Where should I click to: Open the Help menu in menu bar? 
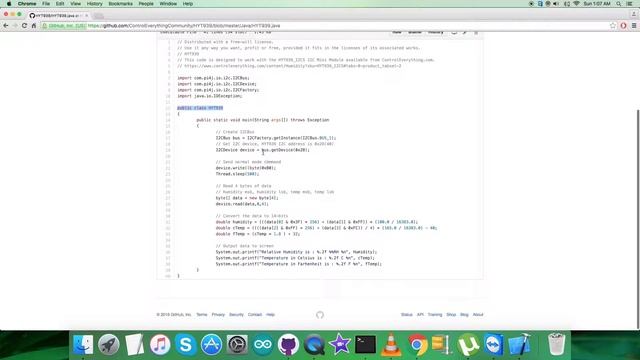[x=188, y=4]
